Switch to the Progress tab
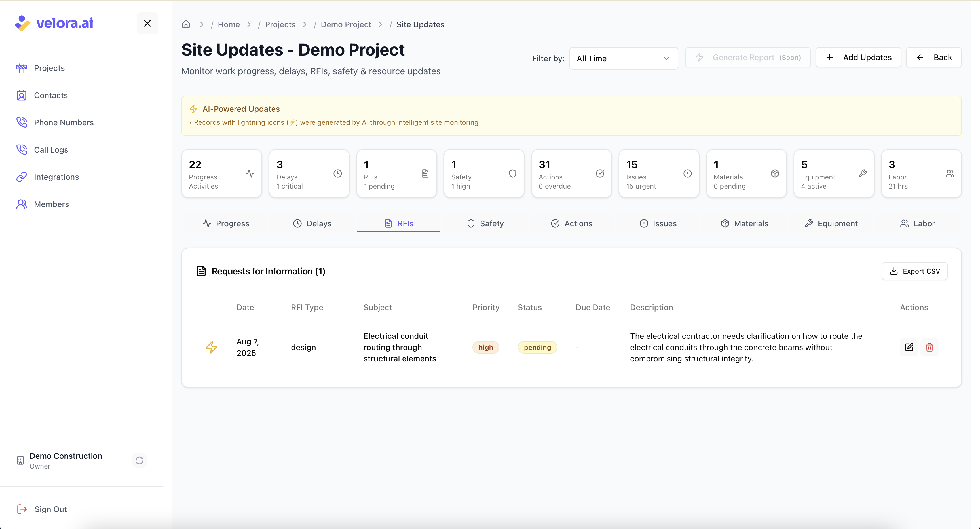The width and height of the screenshot is (980, 529). click(x=226, y=224)
